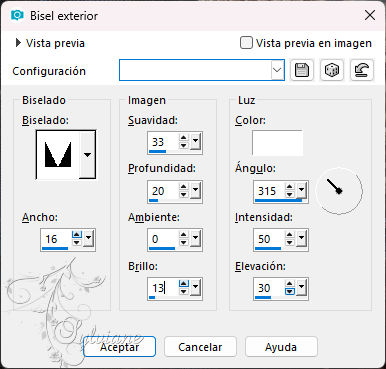This screenshot has width=386, height=369.
Task: Increase Ancho value with the up arrow
Action: tap(77, 235)
